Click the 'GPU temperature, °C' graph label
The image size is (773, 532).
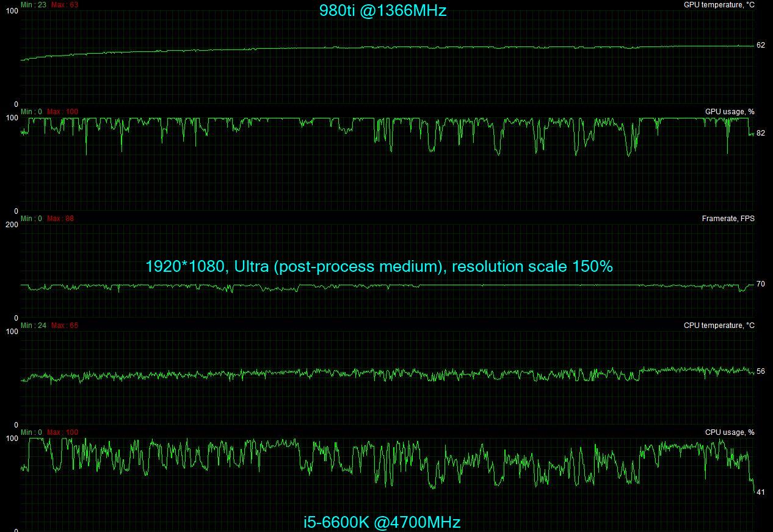719,5
